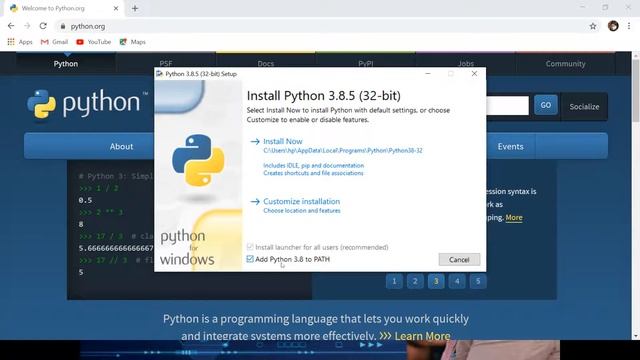Click Install Now in the setup dialog

282,141
